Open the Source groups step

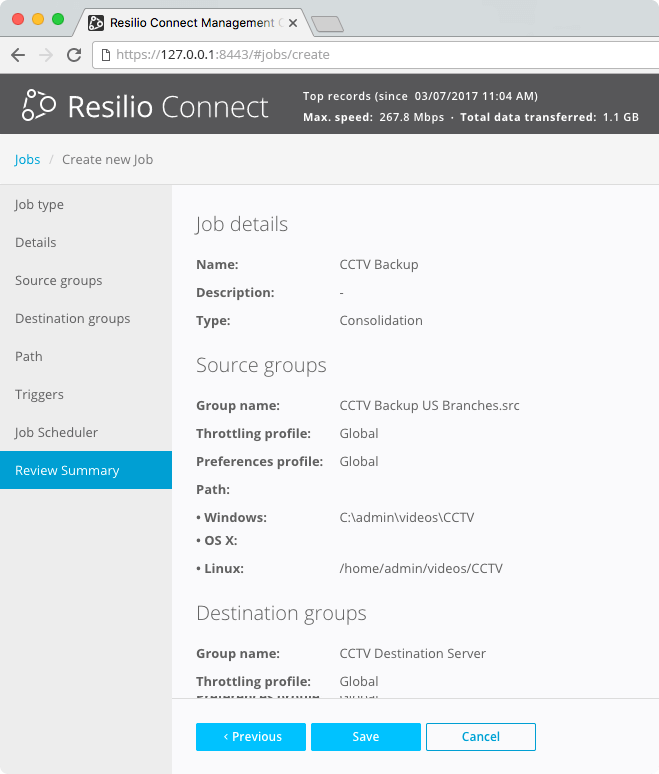(x=86, y=280)
